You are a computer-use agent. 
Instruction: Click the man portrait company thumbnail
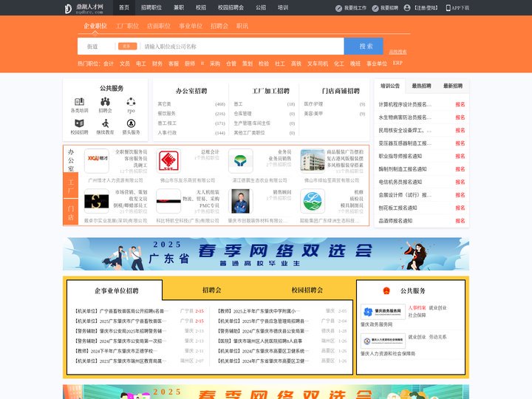coord(241,201)
